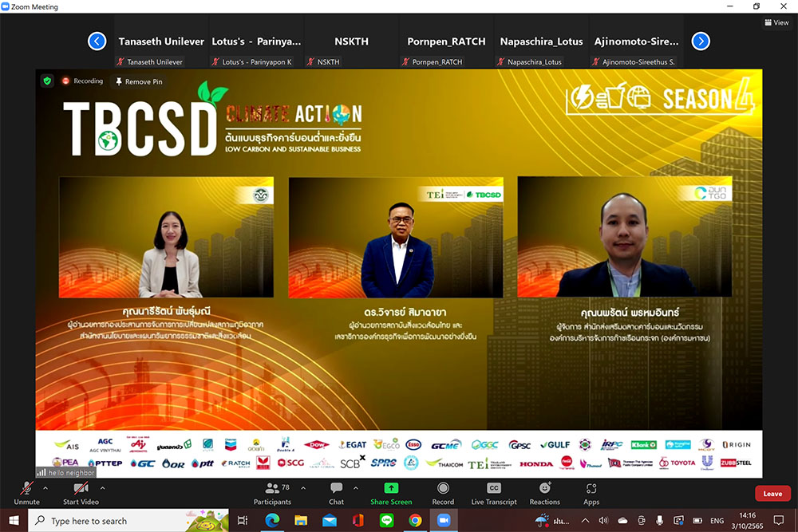Open the weather widget on taskbar
The image size is (798, 532).
(552, 520)
